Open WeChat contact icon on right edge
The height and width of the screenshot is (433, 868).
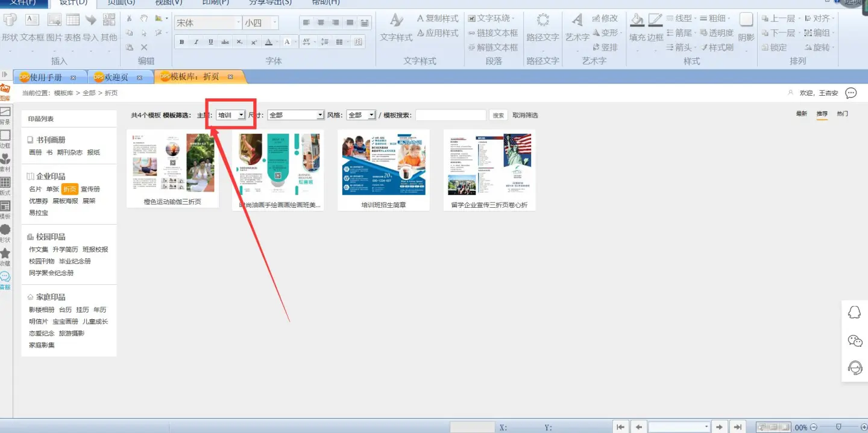pos(855,341)
